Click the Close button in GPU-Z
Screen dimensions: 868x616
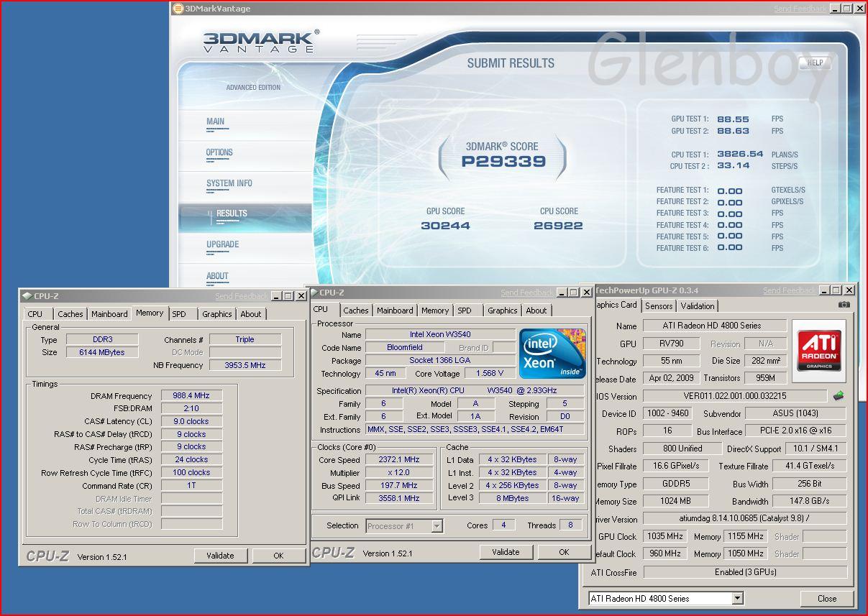pos(826,598)
